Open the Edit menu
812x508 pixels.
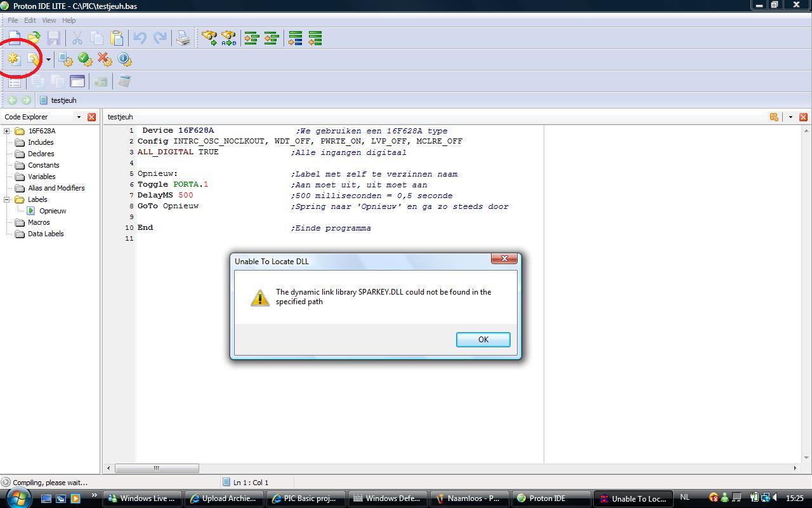(30, 20)
